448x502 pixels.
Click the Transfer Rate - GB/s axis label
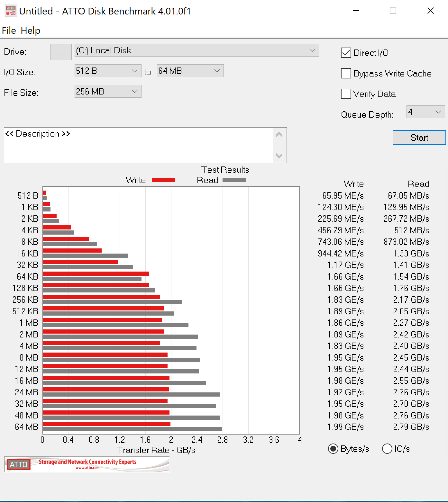pos(156,450)
